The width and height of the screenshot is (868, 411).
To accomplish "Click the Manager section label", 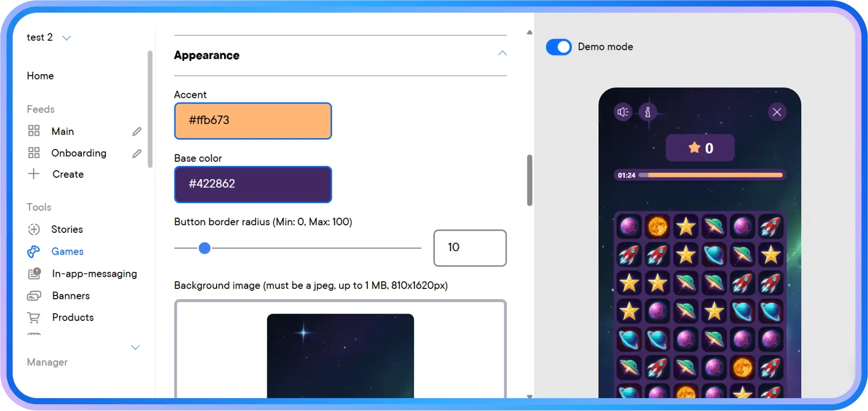I will click(47, 362).
